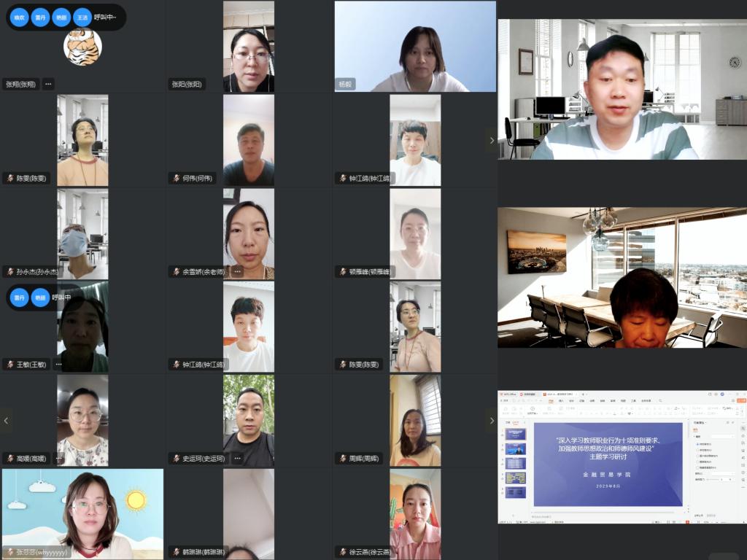Viewport: 747px width, 560px height.
Task: Open the more options beside 张翔's name
Action: click(48, 84)
